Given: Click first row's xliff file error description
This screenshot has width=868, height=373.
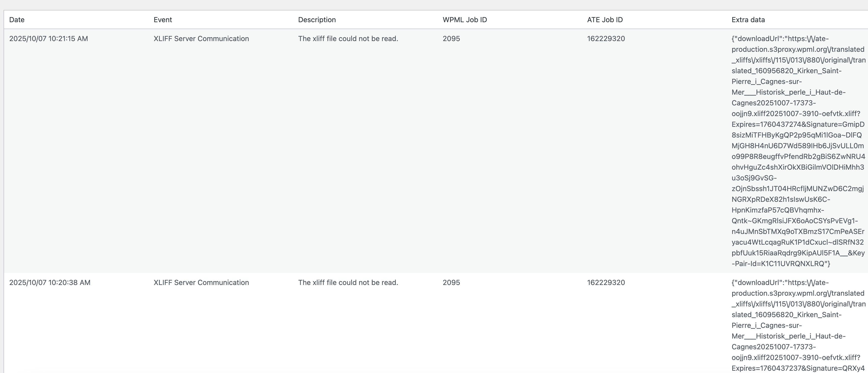Looking at the screenshot, I should point(348,39).
